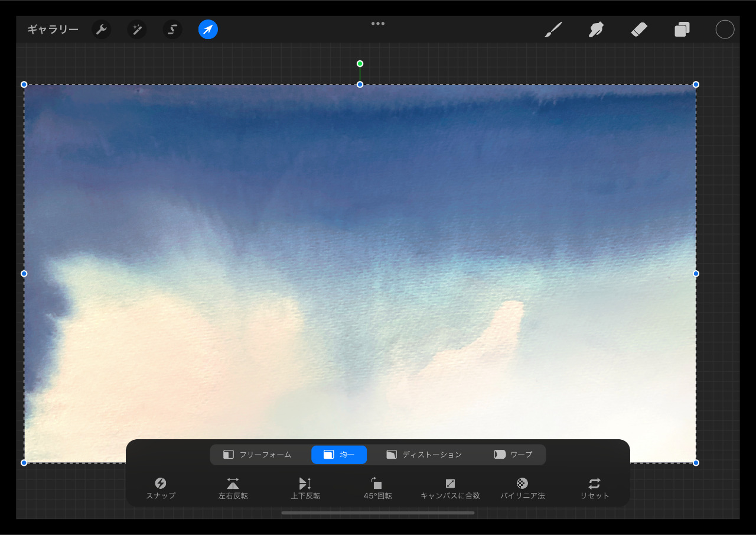Click the bottom-right corner transform handle
This screenshot has width=756, height=535.
point(696,462)
